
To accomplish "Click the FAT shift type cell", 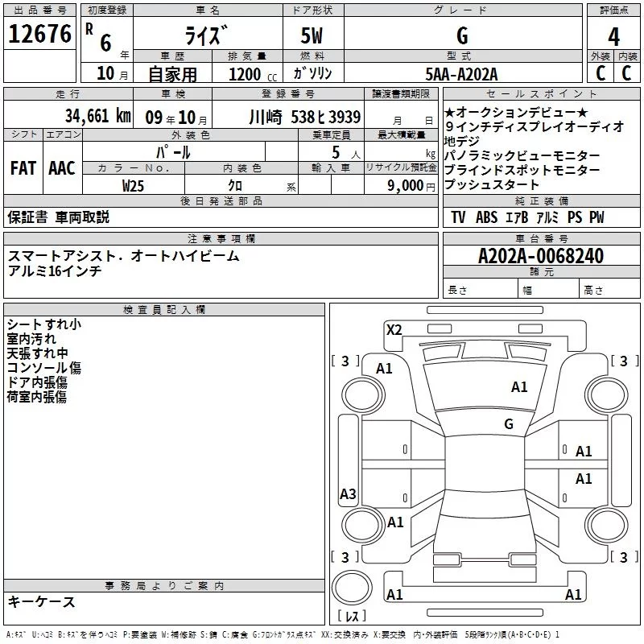I will 23,168.
